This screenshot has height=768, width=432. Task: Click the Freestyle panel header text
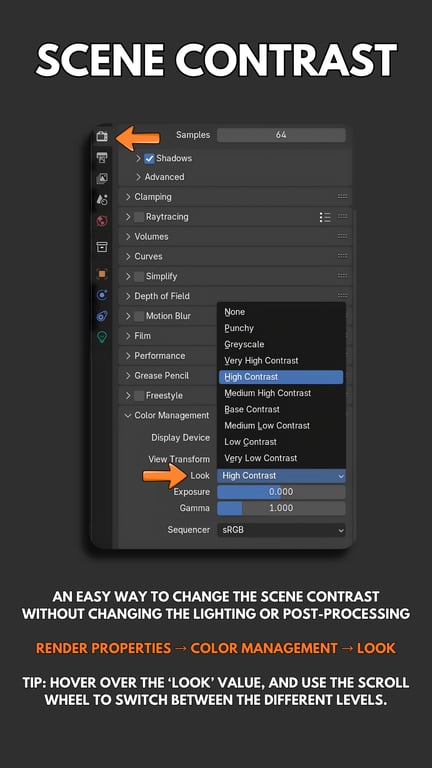point(164,395)
